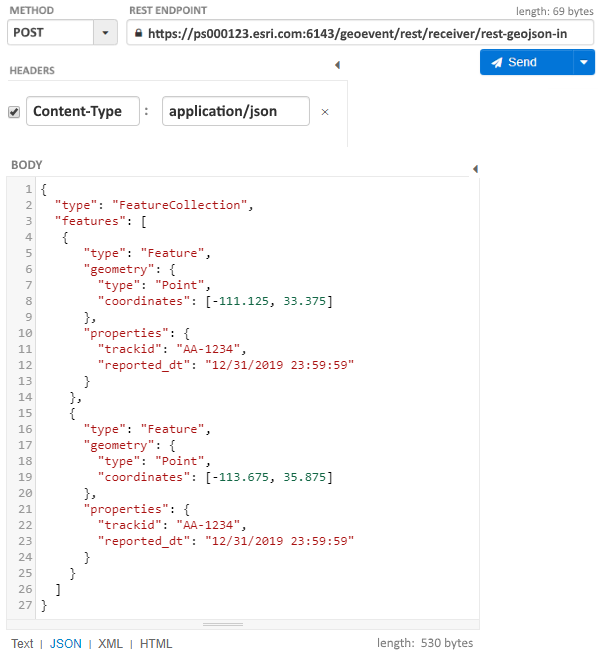
Task: Click "Point" value on line 18
Action: [x=179, y=461]
